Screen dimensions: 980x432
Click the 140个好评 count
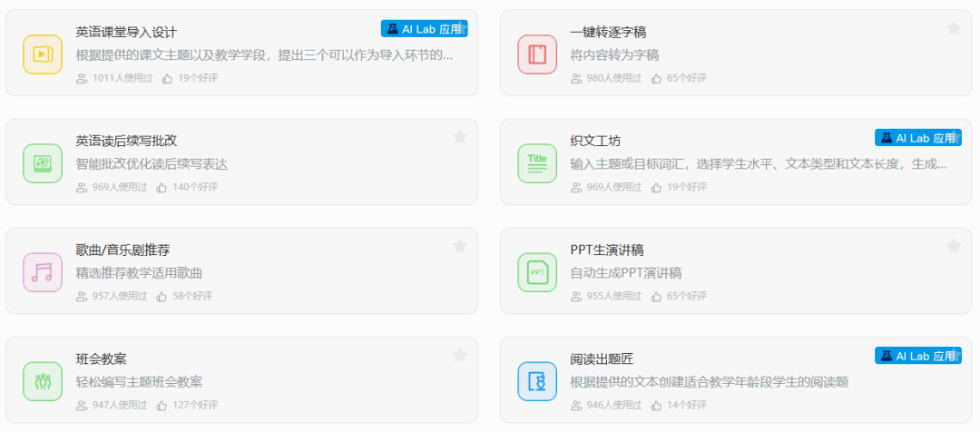click(x=195, y=187)
